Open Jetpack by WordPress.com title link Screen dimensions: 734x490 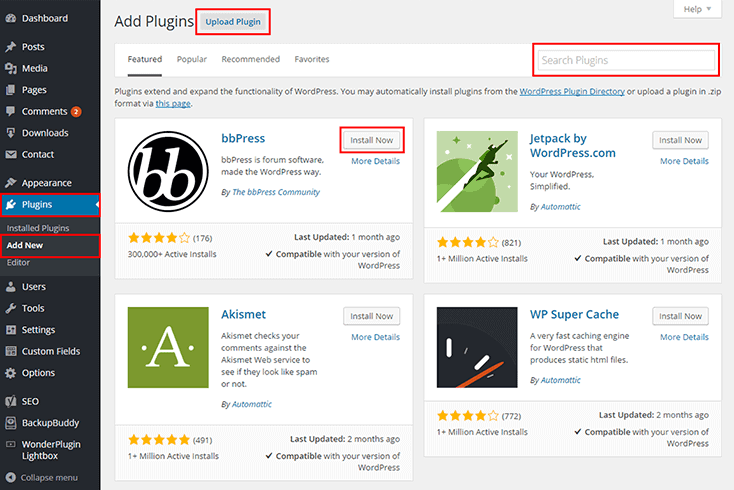coord(573,146)
